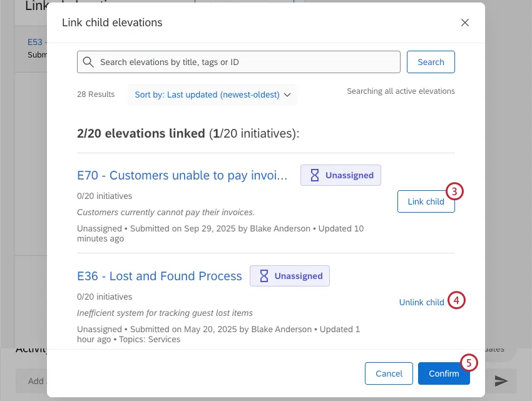Image resolution: width=532 pixels, height=401 pixels.
Task: Select the Unassigned status badge for E36
Action: point(290,276)
